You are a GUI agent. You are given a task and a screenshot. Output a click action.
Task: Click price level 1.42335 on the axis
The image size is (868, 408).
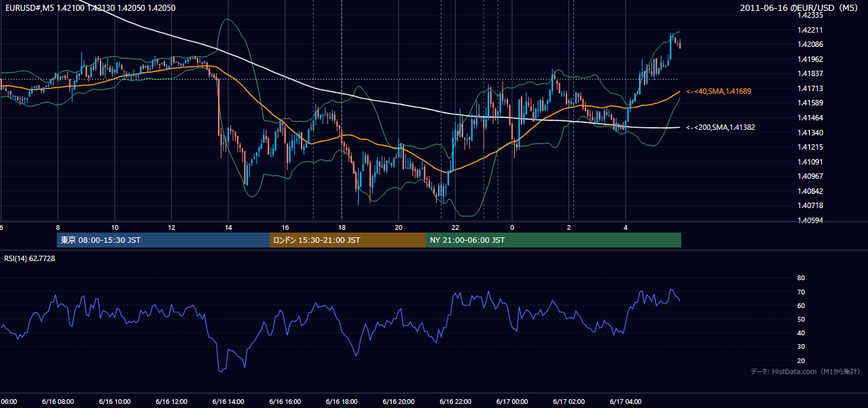811,15
